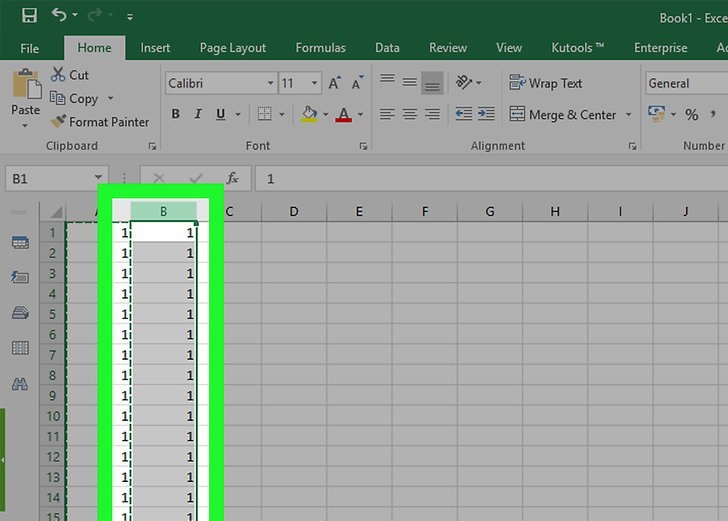Switch to the Review tab
Viewport: 728px width, 521px height.
(x=448, y=48)
